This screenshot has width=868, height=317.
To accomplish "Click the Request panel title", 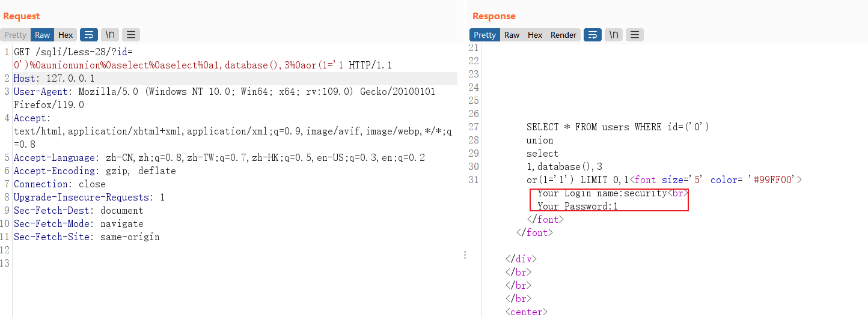I will [x=21, y=16].
